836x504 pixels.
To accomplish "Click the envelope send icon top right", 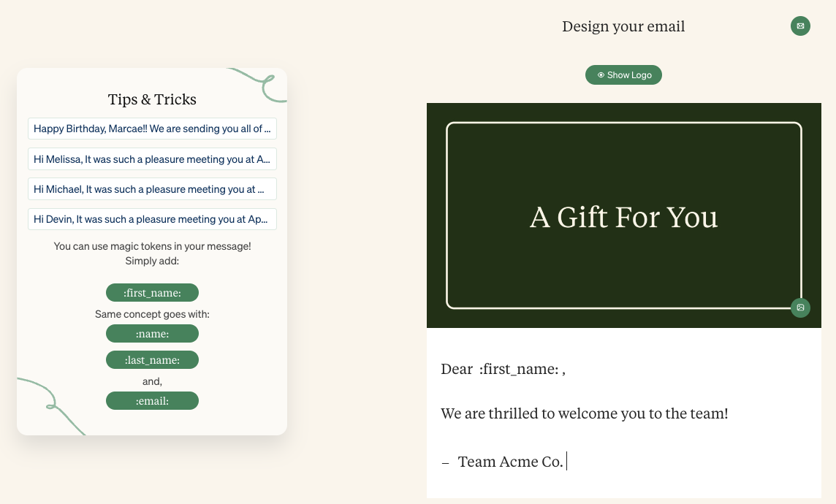I will tap(800, 26).
